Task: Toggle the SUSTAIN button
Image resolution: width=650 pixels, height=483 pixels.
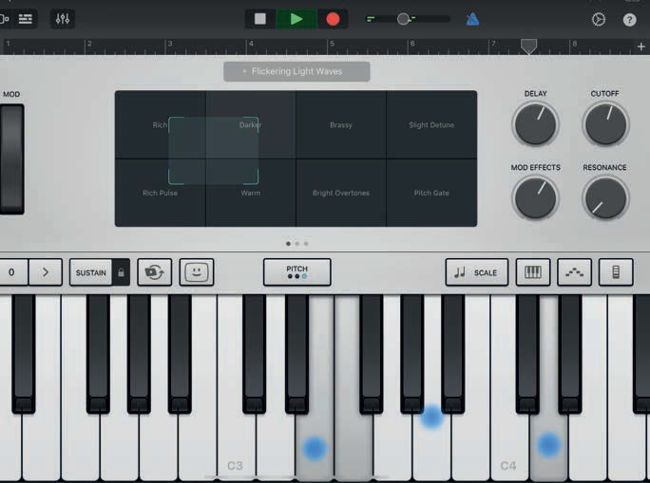Action: click(91, 272)
